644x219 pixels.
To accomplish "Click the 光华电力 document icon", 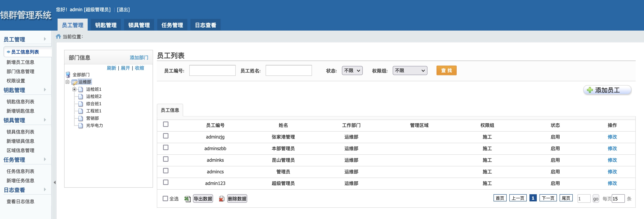I will click(81, 125).
